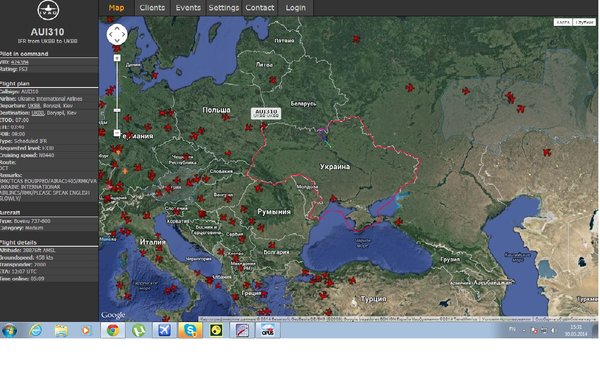Click the aircraft Type Boeing 737-800 row
The height and width of the screenshot is (375, 600).
coord(49,221)
